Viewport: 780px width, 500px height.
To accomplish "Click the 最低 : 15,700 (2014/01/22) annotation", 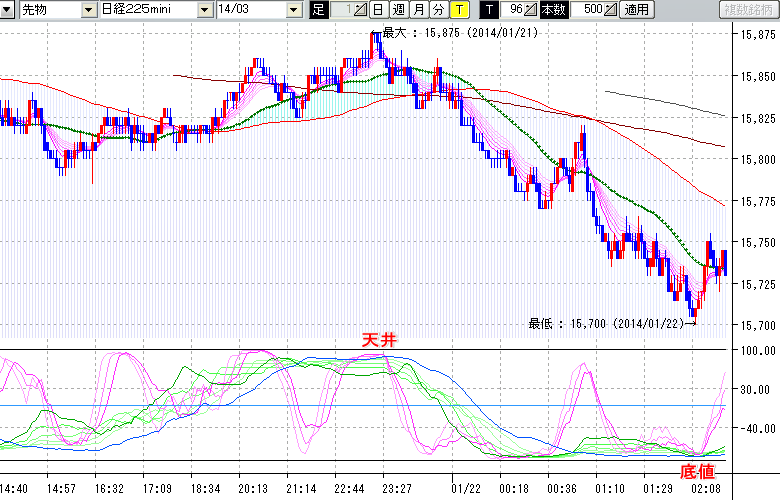I will click(x=607, y=324).
